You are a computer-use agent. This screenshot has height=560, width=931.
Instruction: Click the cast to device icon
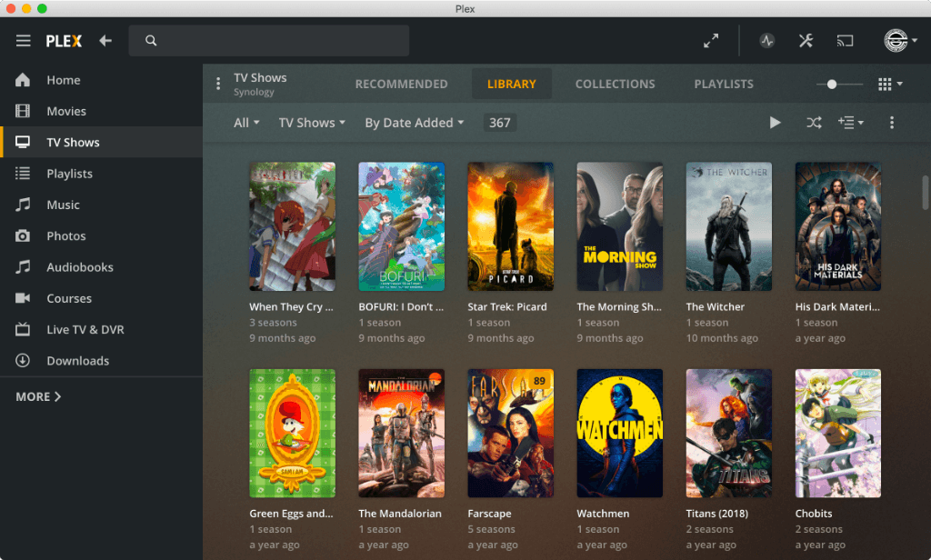846,41
